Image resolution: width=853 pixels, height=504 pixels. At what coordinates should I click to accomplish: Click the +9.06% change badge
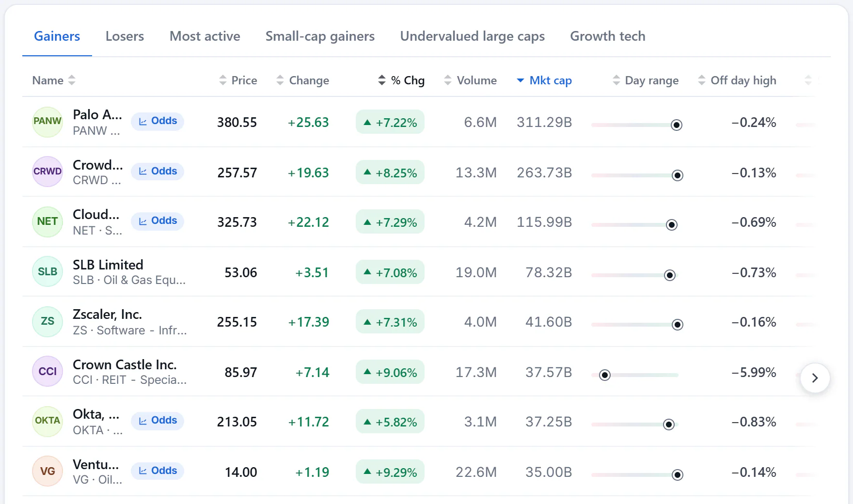[390, 372]
